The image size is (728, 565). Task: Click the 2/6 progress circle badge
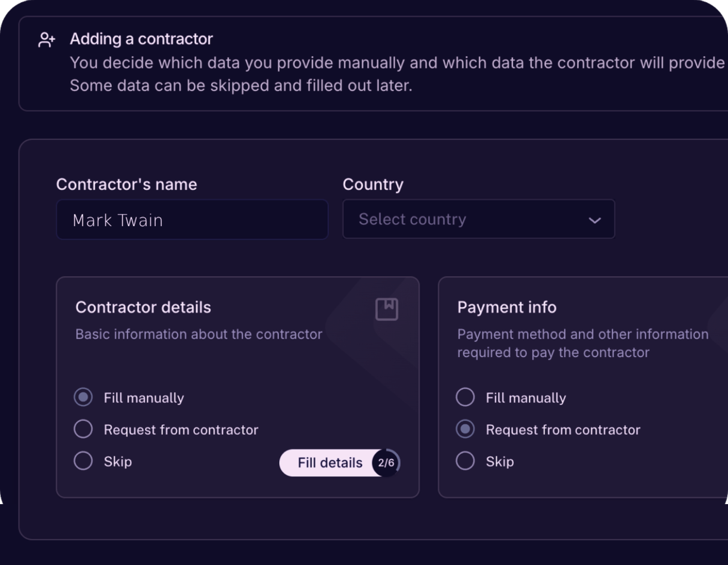386,463
